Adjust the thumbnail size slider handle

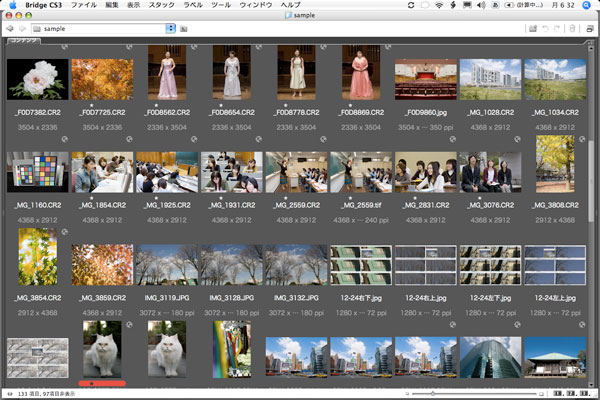point(432,393)
